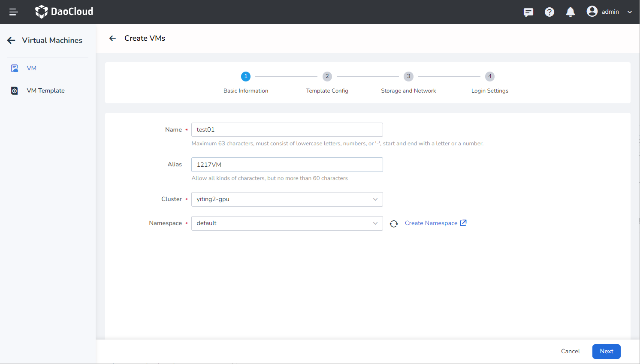The height and width of the screenshot is (364, 640).
Task: Click the Name input field
Action: [287, 129]
